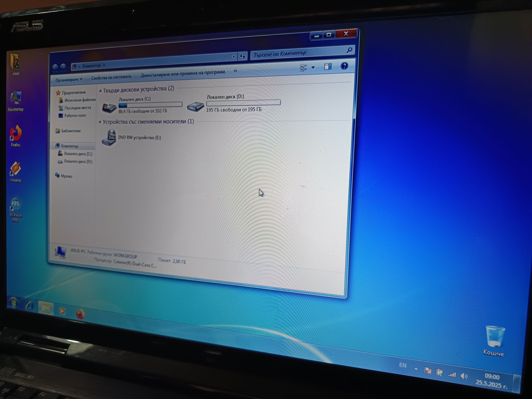Click '88,4 ГБ свободни от 102 ГБ' text

click(x=143, y=111)
